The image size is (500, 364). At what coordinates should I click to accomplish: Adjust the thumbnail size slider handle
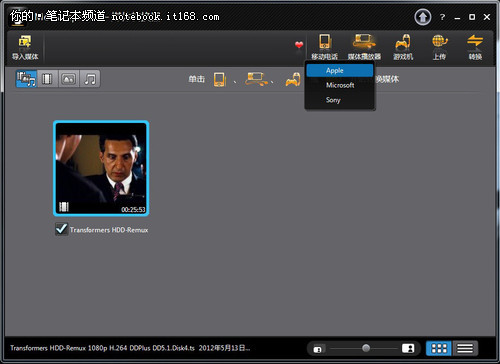tap(366, 348)
